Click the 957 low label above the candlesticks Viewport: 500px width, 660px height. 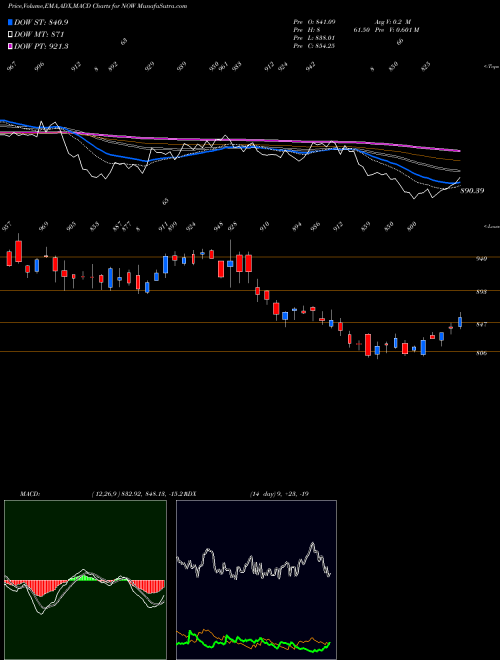tap(7, 226)
